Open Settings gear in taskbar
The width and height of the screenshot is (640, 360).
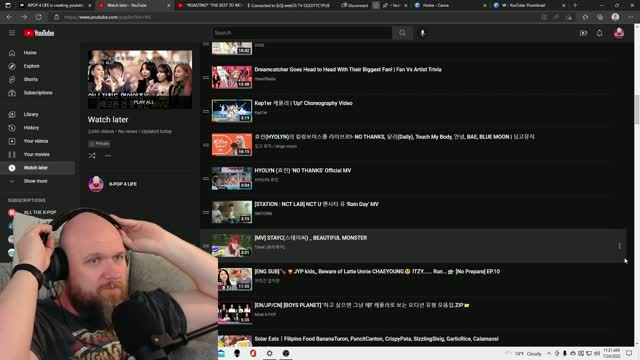[269, 353]
